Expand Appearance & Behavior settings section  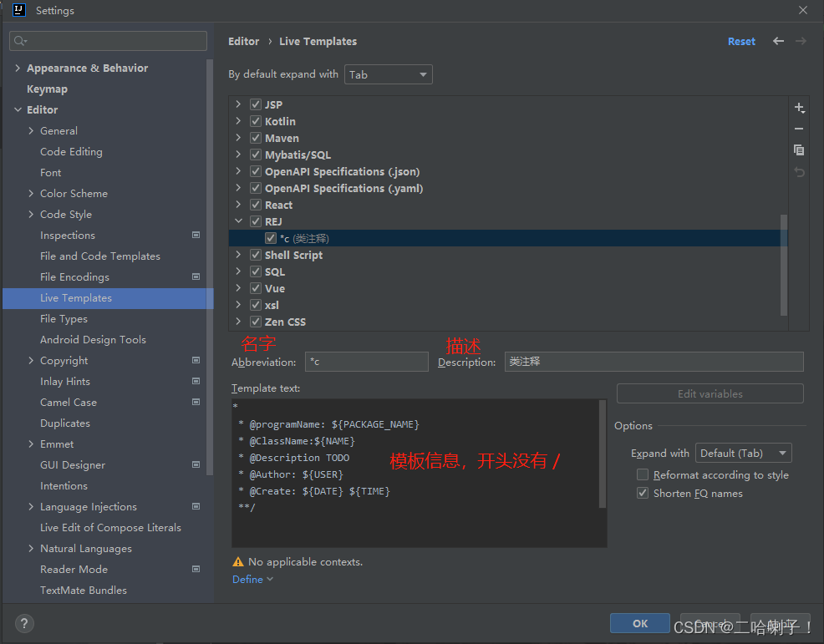click(x=18, y=68)
